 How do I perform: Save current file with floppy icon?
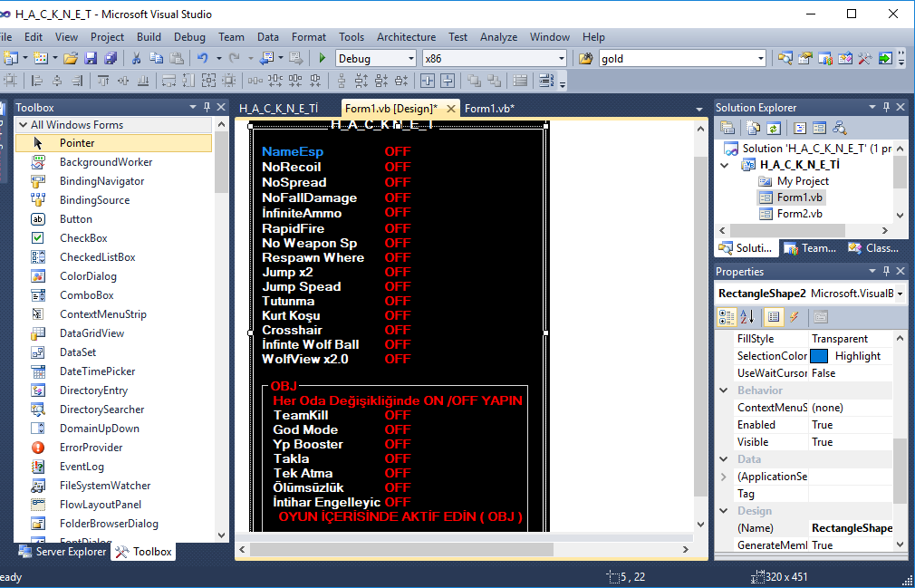coord(91,58)
